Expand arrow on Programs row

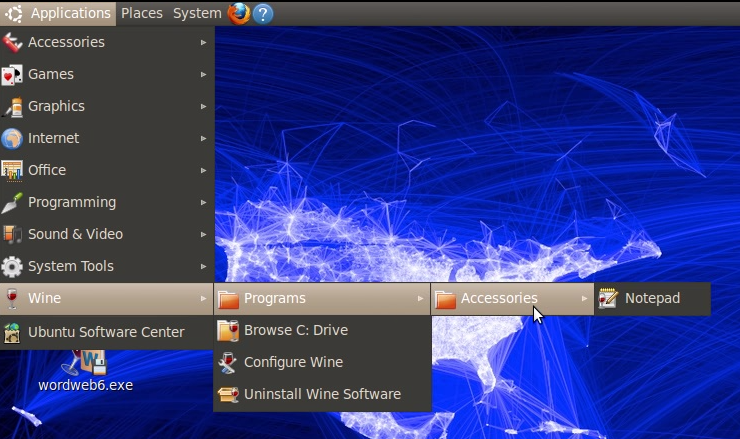(x=420, y=298)
